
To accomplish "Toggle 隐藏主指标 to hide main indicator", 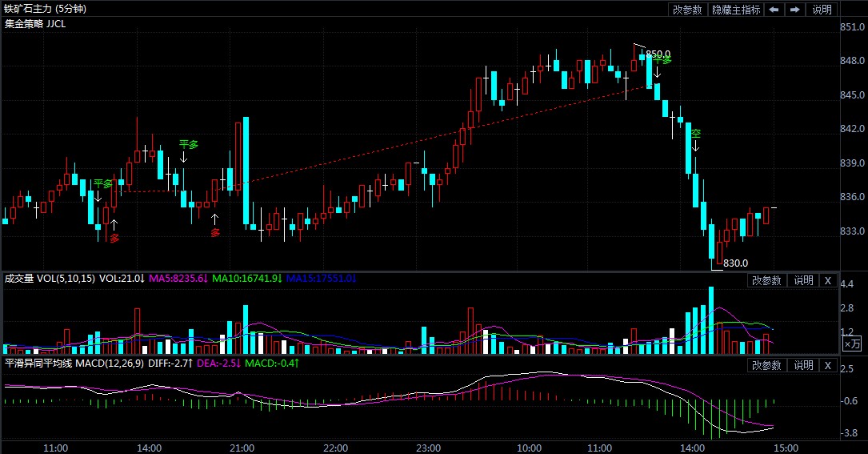I will (x=735, y=10).
